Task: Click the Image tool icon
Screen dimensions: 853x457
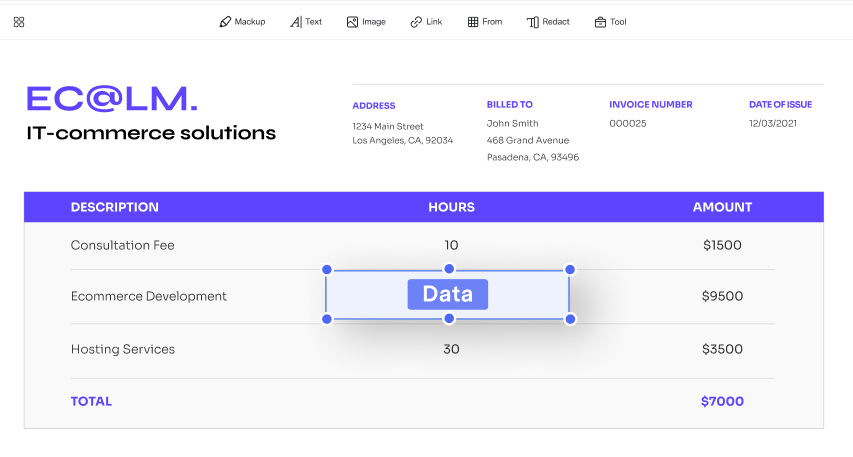Action: click(x=352, y=22)
